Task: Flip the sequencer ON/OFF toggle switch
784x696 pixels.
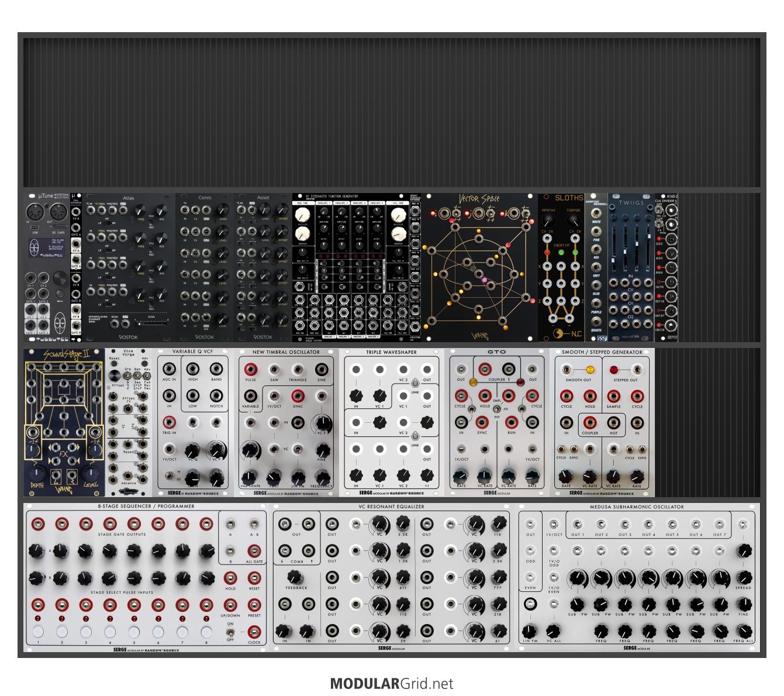Action: tap(230, 632)
